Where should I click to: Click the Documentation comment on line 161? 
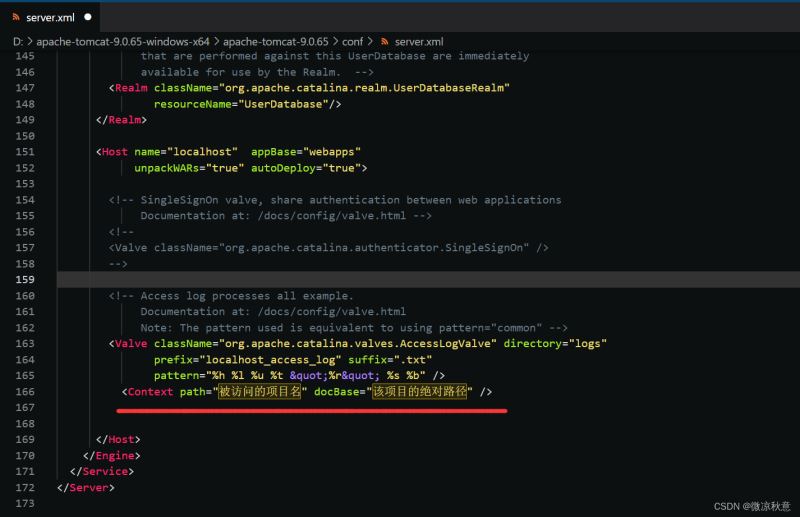coord(273,311)
